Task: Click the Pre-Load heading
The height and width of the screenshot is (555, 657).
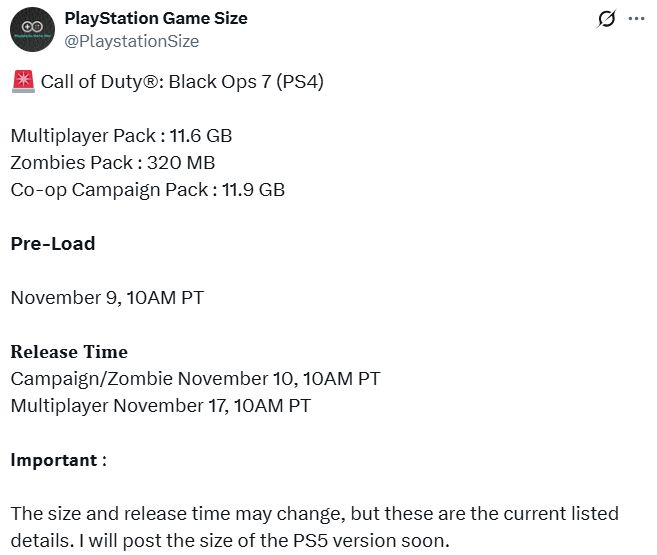Action: pyautogui.click(x=52, y=243)
